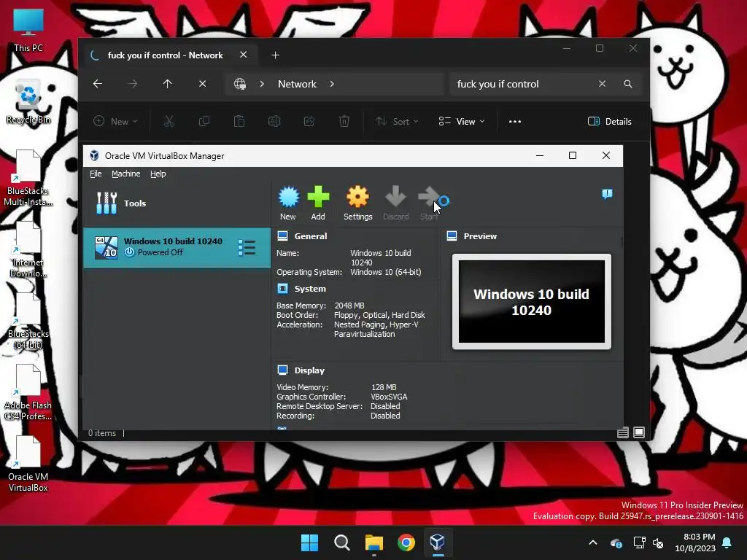Open the Sort dropdown in Explorer
Screen dimensions: 747x560
[x=397, y=122]
